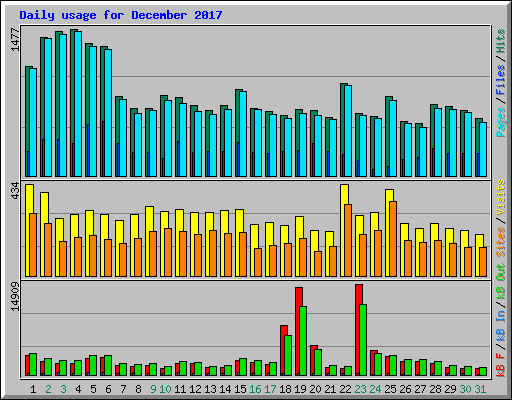512x400 pixels.
Task: Click the 'kB F' legend label
Action: tap(501, 365)
